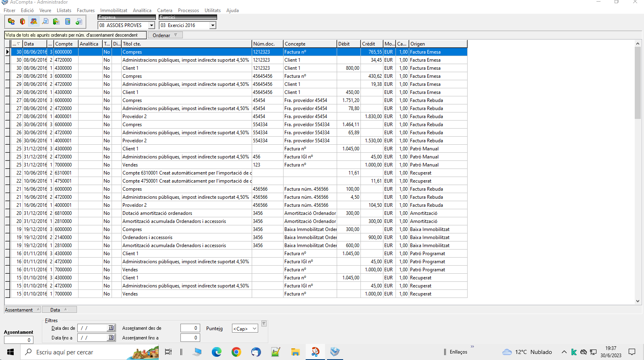Open the Punteig <Cap> combo box
The width and height of the screenshot is (644, 360).
tap(245, 329)
